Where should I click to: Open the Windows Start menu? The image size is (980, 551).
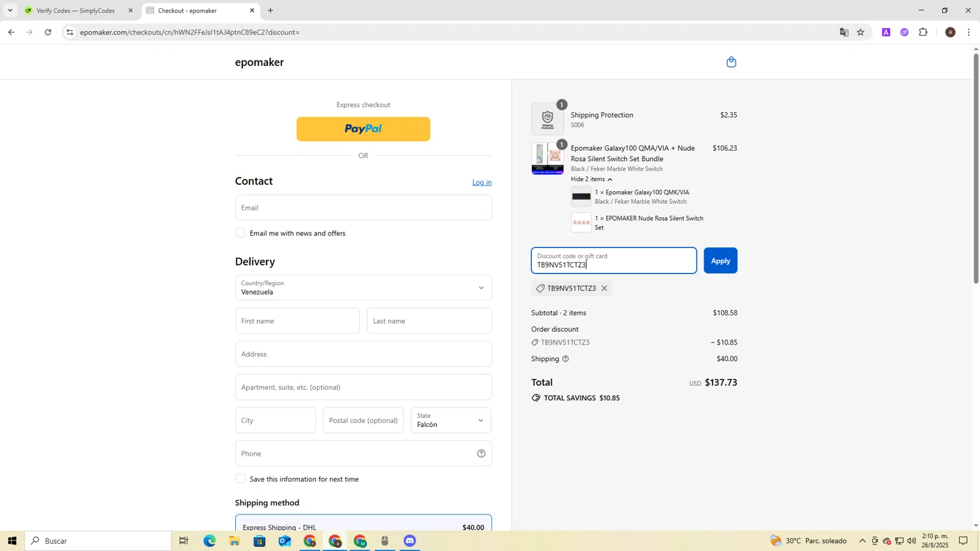point(11,541)
